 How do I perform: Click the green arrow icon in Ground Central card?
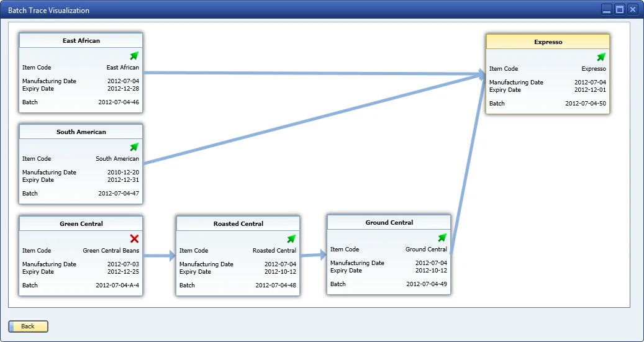[442, 237]
